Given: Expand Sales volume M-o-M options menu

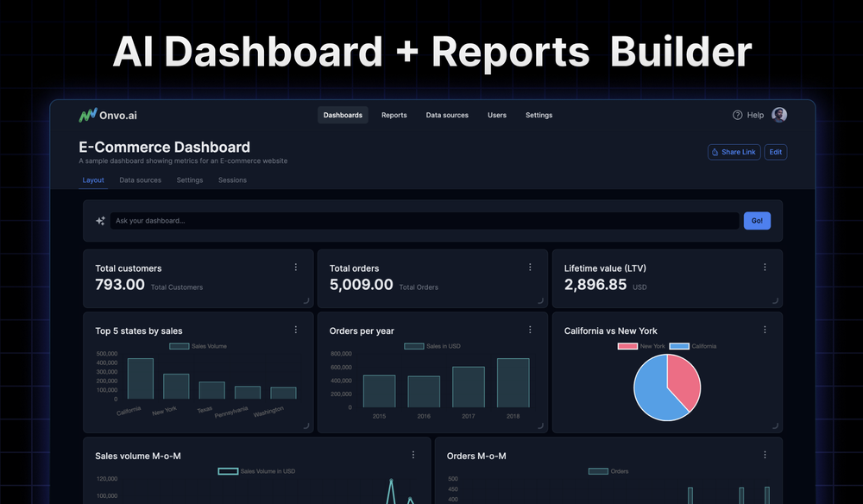Looking at the screenshot, I should coord(413,455).
